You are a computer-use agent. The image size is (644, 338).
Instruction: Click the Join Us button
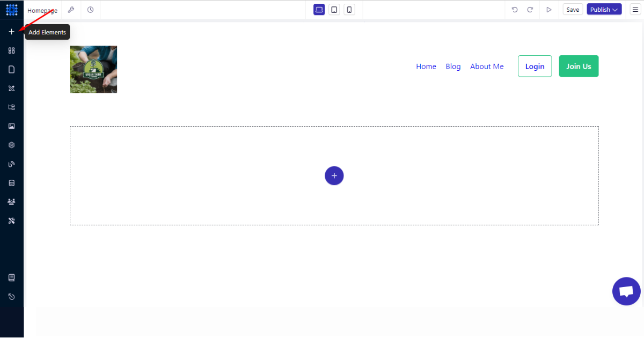coord(579,66)
